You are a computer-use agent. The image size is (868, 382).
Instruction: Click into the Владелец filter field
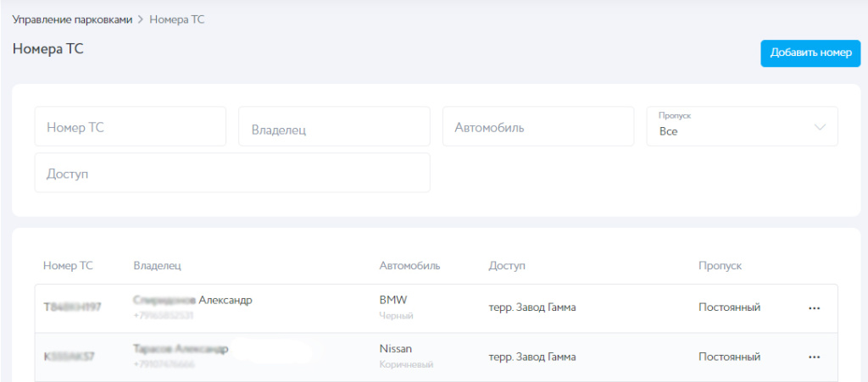[334, 127]
